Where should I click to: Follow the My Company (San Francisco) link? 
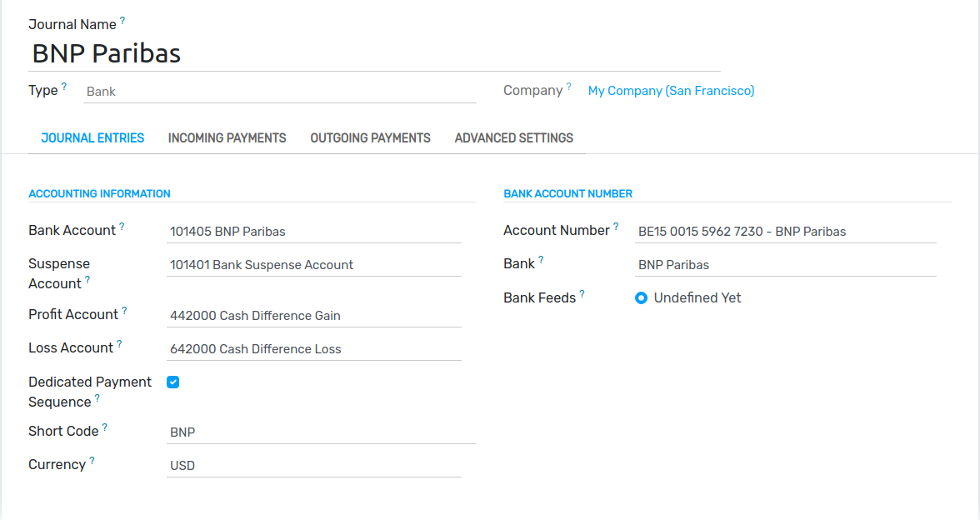click(x=672, y=91)
